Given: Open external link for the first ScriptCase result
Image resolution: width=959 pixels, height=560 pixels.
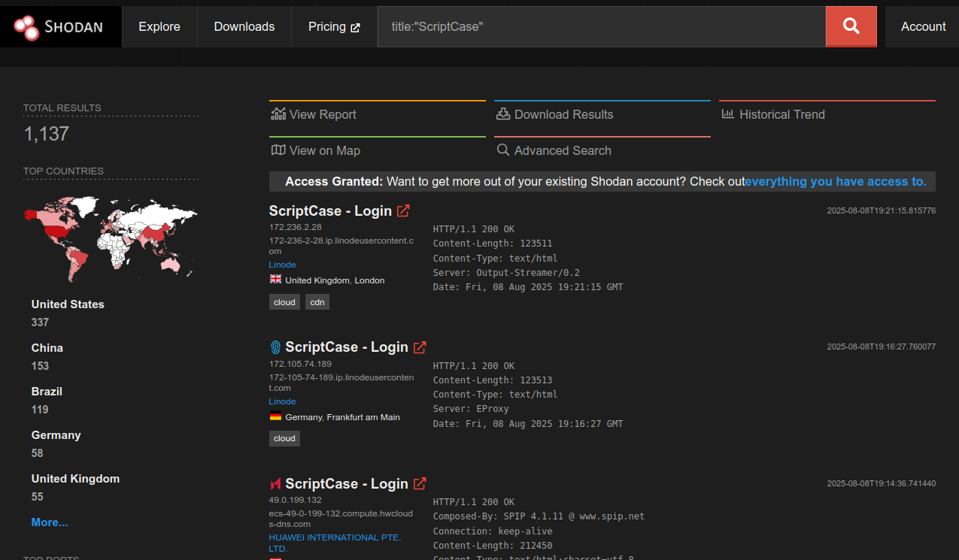Looking at the screenshot, I should (403, 210).
